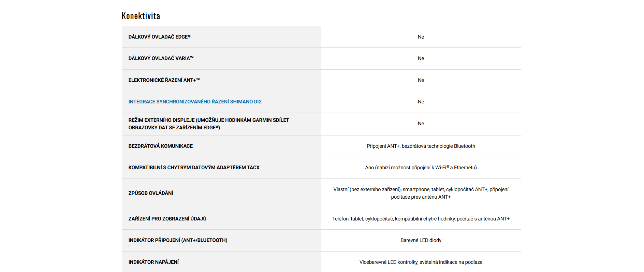The width and height of the screenshot is (644, 272).
Task: Open the Integrace synchronizovaného řazení Shimano Di2 link
Action: click(195, 102)
